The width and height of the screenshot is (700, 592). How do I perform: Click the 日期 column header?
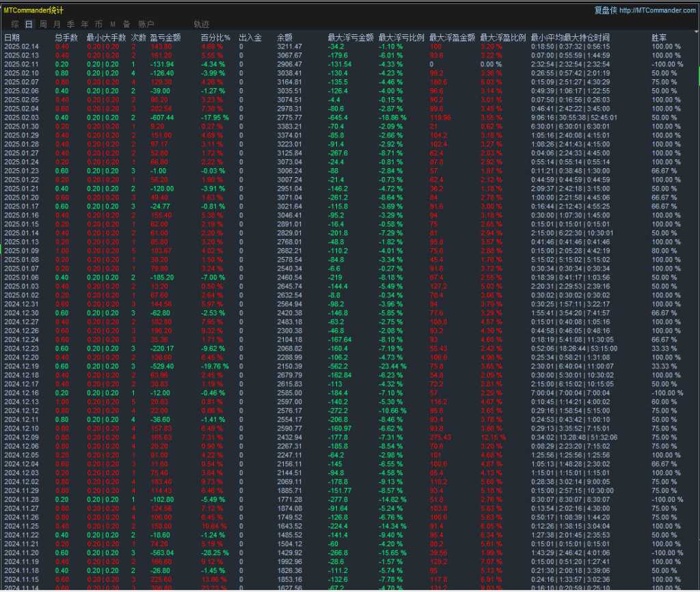pos(12,37)
